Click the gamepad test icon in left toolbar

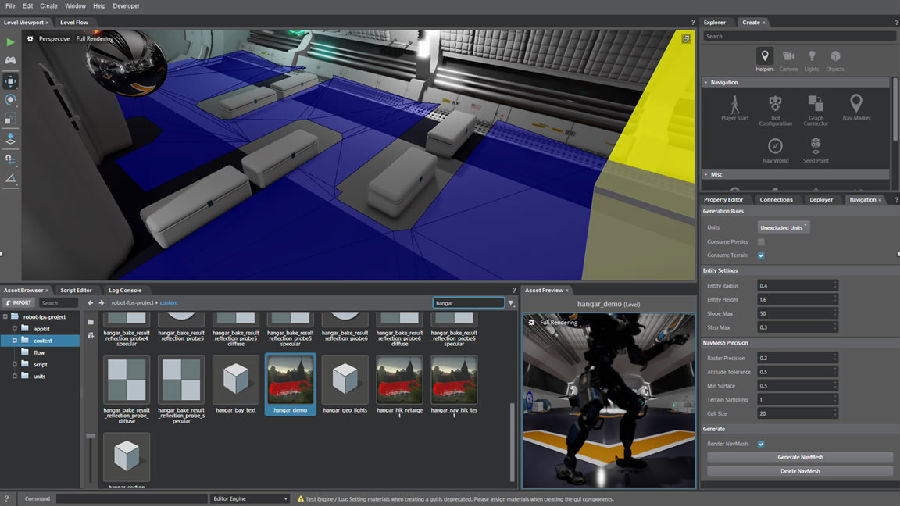10,60
